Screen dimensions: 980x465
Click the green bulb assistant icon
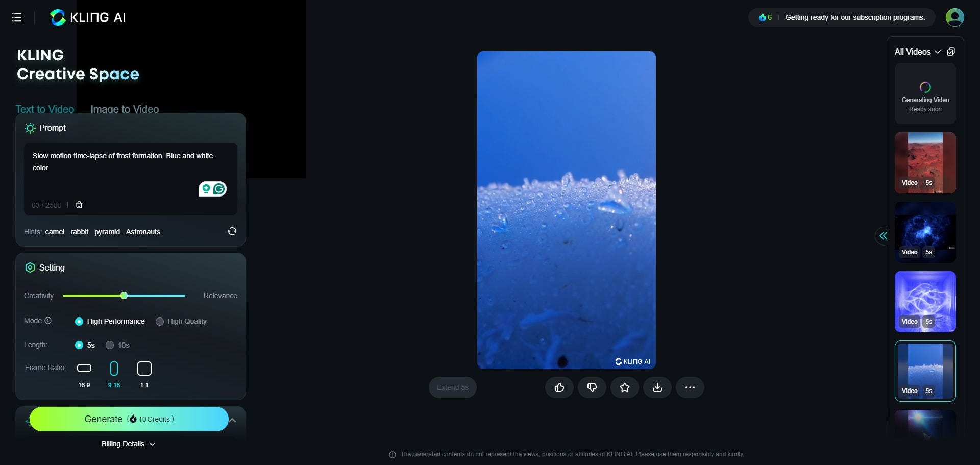[x=206, y=189]
